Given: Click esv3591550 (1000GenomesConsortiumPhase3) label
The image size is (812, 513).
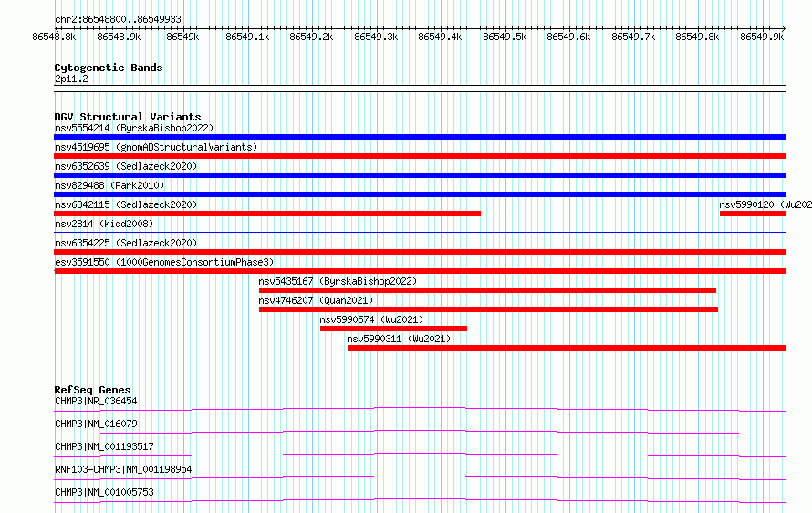Looking at the screenshot, I should pyautogui.click(x=164, y=262).
